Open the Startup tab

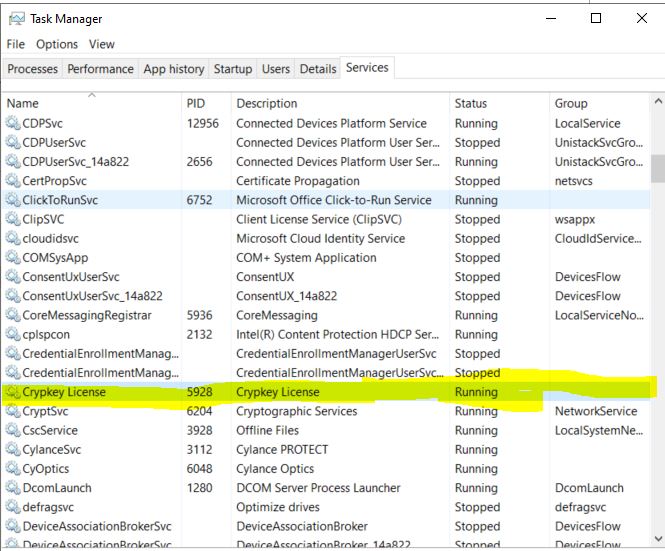coord(233,69)
